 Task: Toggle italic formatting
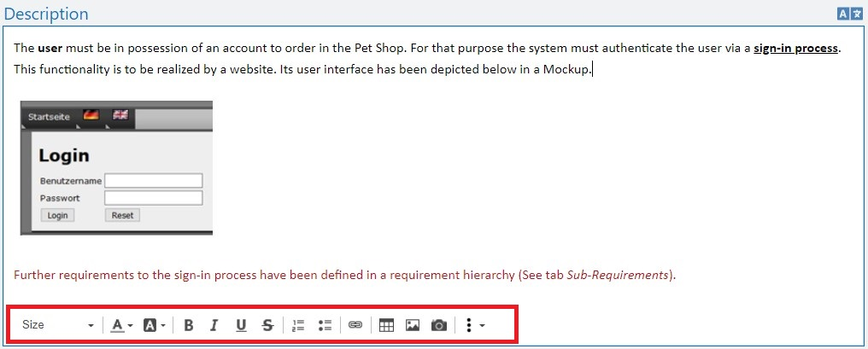[x=214, y=325]
